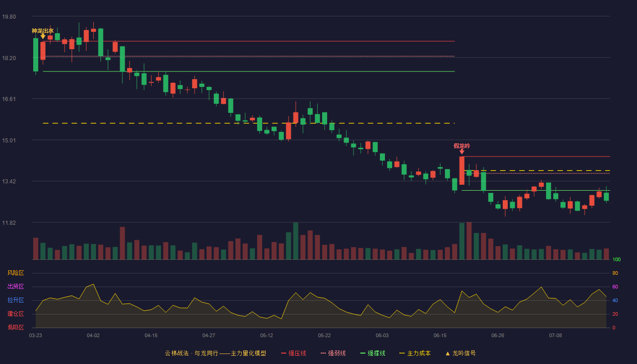
Task: Select the 建仓区 zone label
Action: point(15,314)
